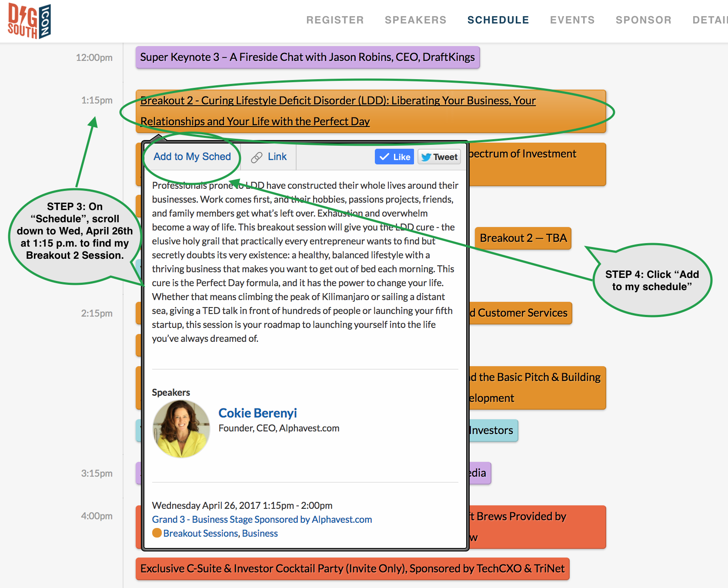Click the checkmark icon on Like button
The width and height of the screenshot is (728, 588).
point(384,157)
